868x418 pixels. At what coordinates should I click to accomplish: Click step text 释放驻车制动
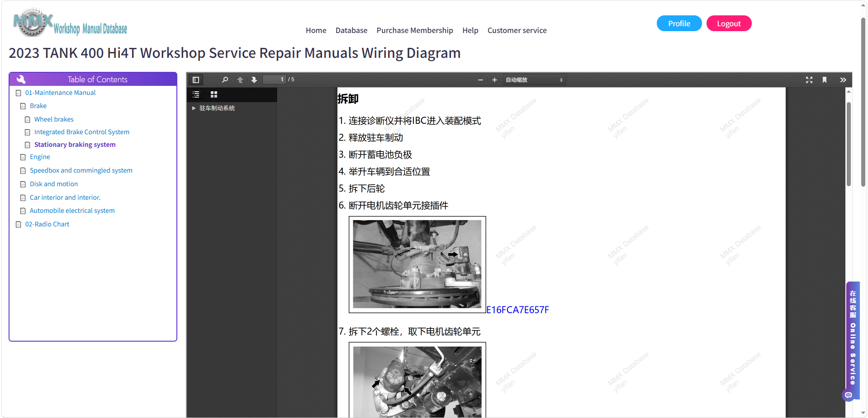pyautogui.click(x=375, y=138)
